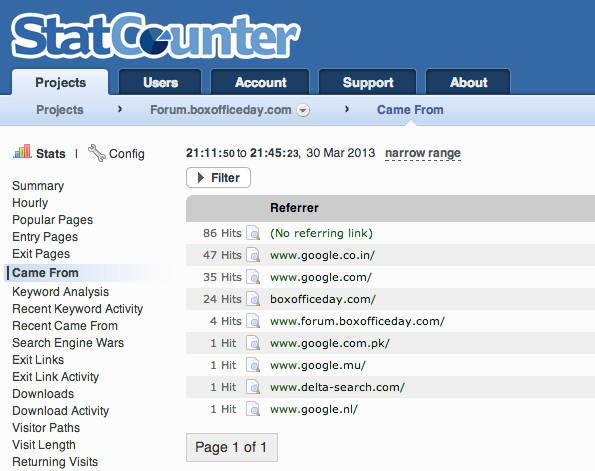Open Entry Pages in sidebar
Image resolution: width=595 pixels, height=471 pixels.
coord(45,237)
